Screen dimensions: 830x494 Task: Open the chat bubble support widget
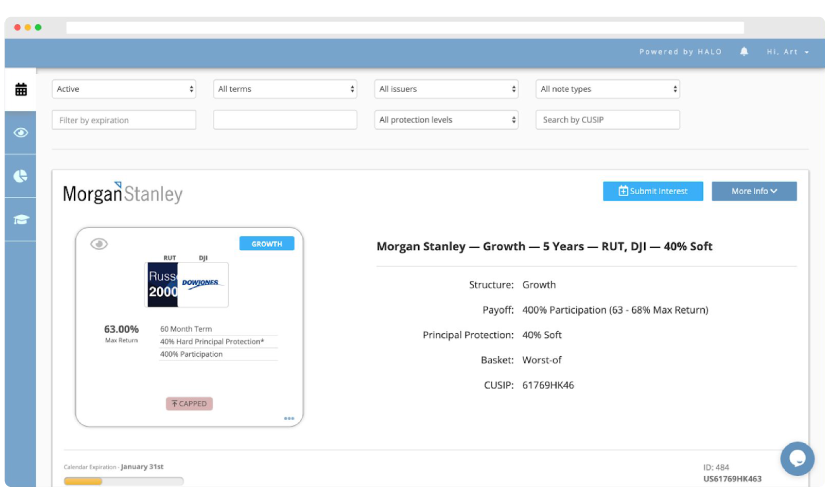click(797, 459)
